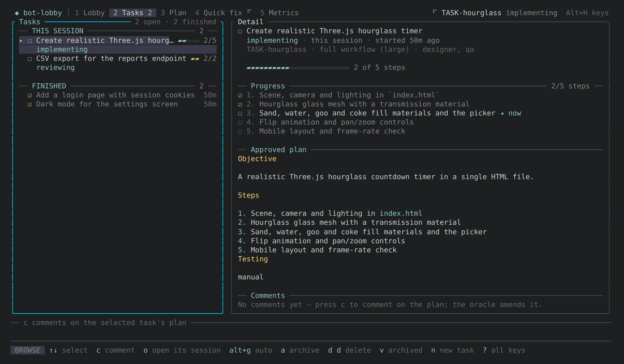Image resolution: width=624 pixels, height=364 pixels.
Task: Click the reviewing status under CSV export
Action: coord(55,68)
